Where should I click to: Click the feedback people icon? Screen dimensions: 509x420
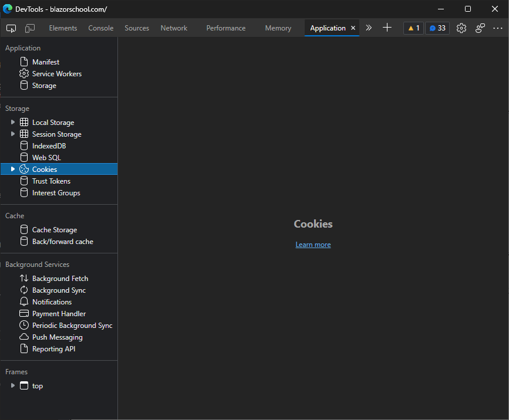pyautogui.click(x=480, y=28)
